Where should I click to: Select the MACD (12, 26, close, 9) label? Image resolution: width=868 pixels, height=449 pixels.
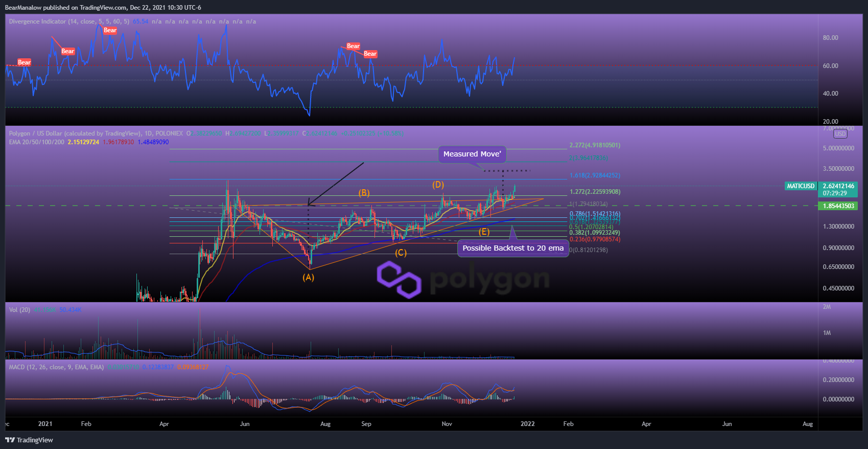pyautogui.click(x=56, y=367)
